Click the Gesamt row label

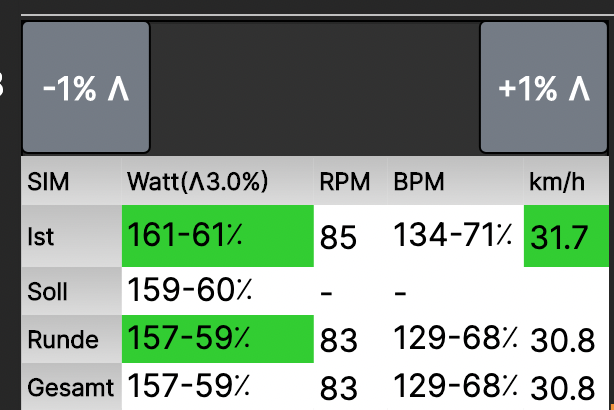[70, 384]
